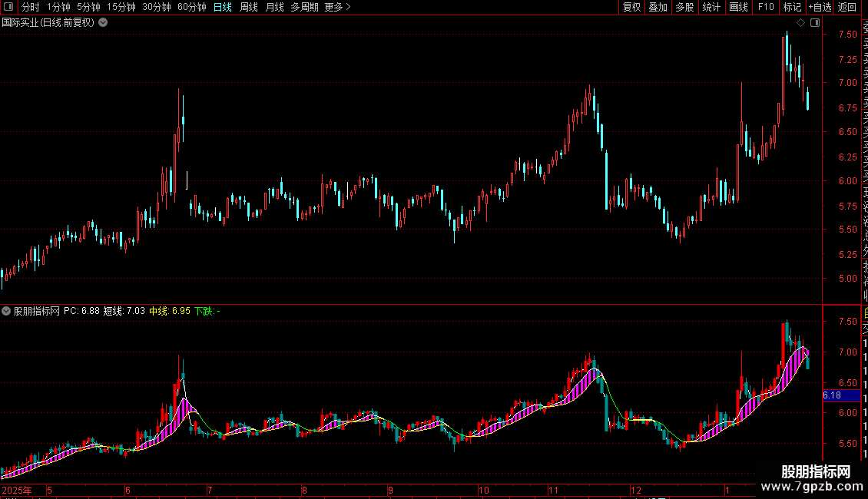Switch to 月线 monthly chart
Viewport: 868px width, 499px height.
pyautogui.click(x=274, y=7)
